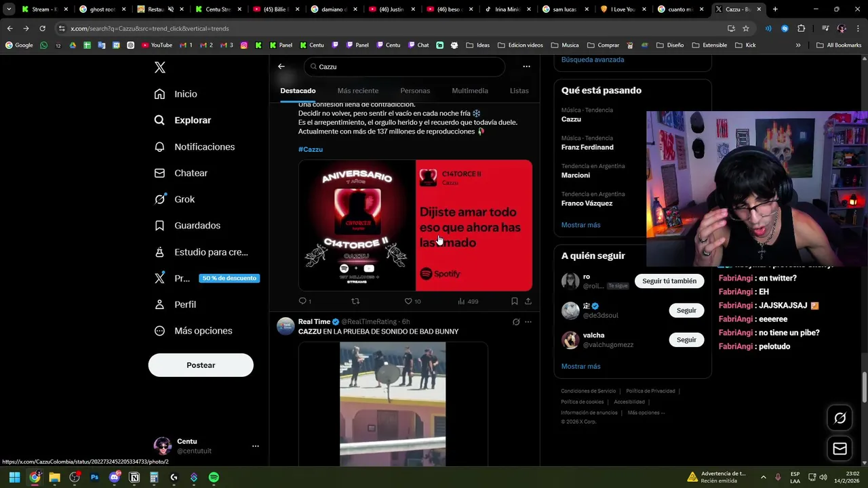
Task: Open Real Time profile avatar
Action: point(285,326)
